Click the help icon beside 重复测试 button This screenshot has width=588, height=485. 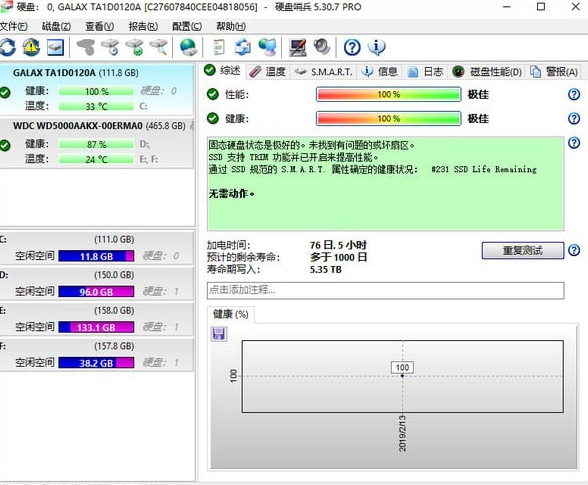(x=574, y=250)
